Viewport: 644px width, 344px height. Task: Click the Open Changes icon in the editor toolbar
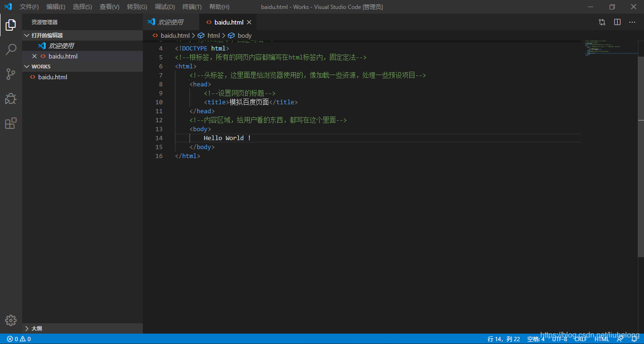coord(602,22)
